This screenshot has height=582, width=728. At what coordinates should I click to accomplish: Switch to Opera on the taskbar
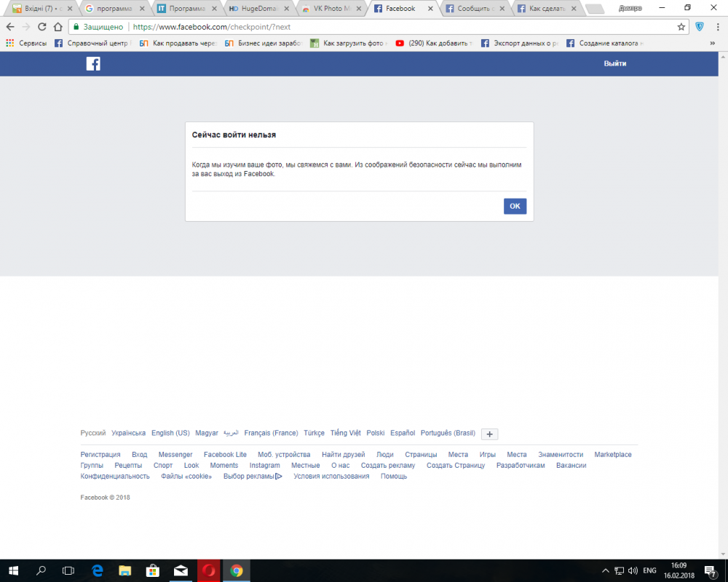pos(208,570)
